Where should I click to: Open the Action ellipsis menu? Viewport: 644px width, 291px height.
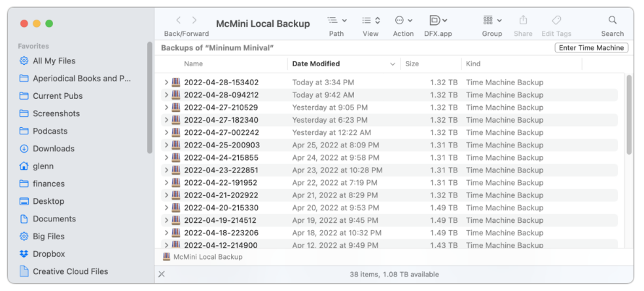(402, 20)
